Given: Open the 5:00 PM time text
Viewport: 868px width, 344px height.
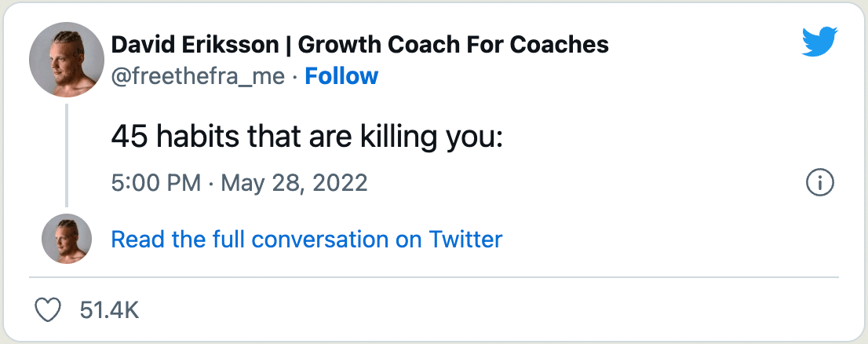Looking at the screenshot, I should tap(156, 183).
